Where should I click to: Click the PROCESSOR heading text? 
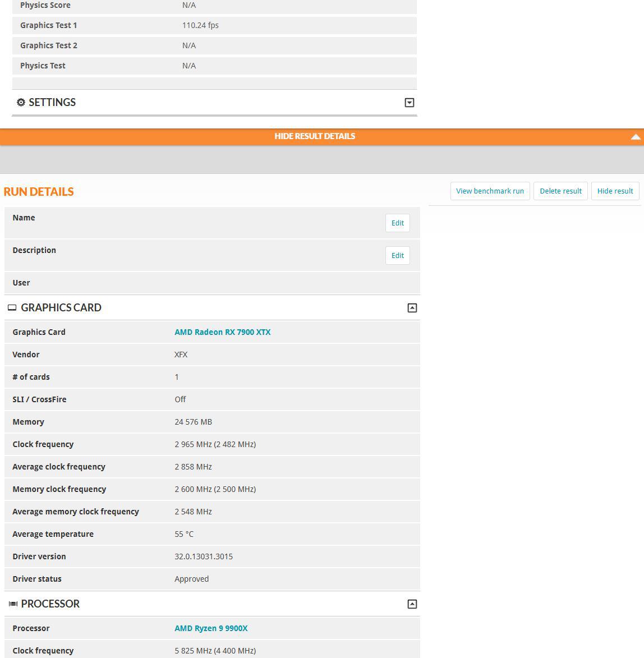[x=50, y=604]
